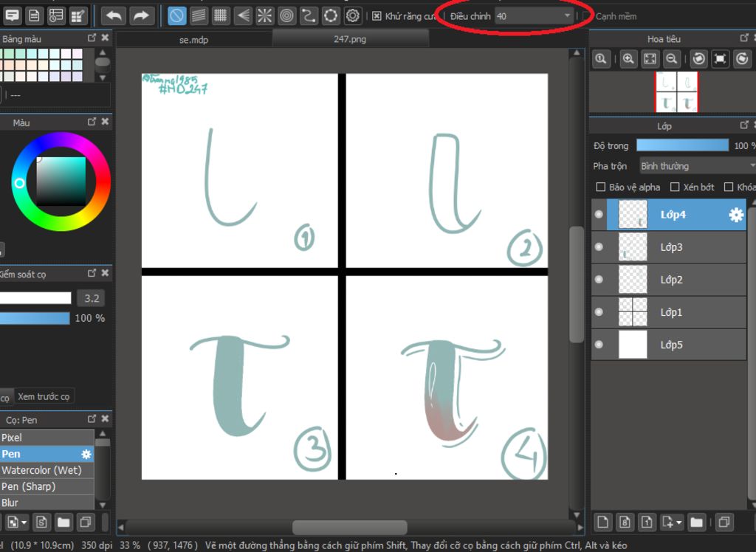
Task: Reset canvas rotation in navigator
Action: (721, 59)
